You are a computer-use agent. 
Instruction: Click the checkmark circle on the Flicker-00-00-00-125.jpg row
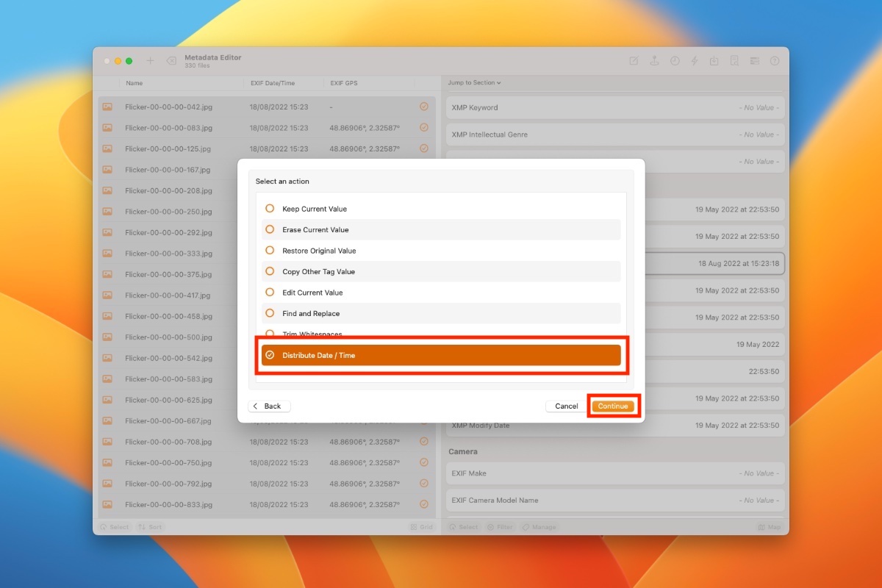point(424,148)
